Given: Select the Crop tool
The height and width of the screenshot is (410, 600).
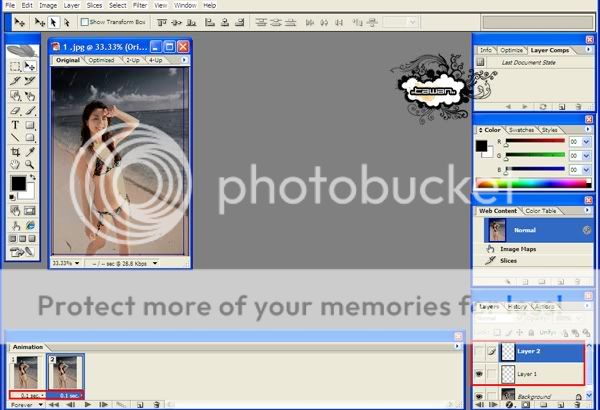Looking at the screenshot, I should coord(15,151).
